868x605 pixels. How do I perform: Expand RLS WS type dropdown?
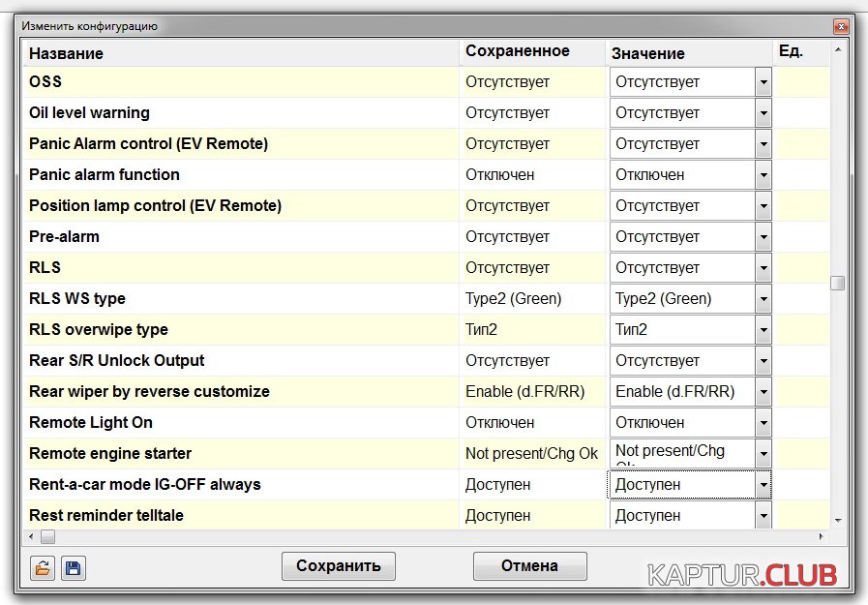(x=763, y=299)
